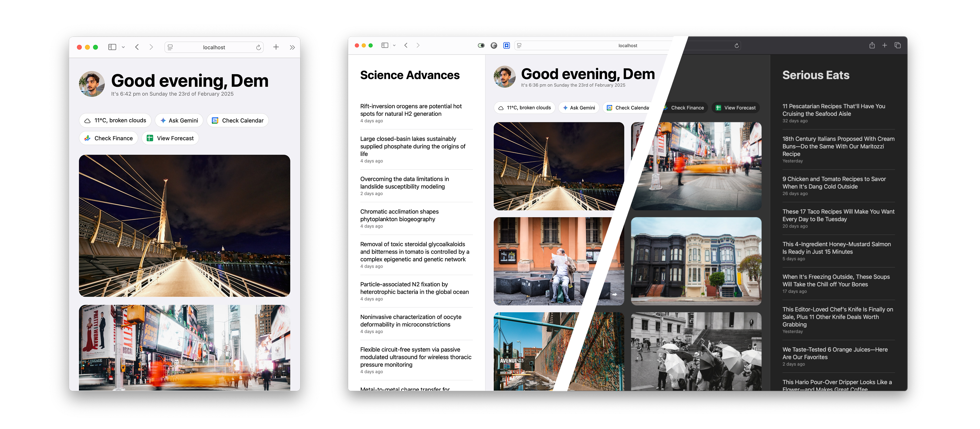This screenshot has width=980, height=429.
Task: Open new tab in the narrow left window
Action: 276,47
